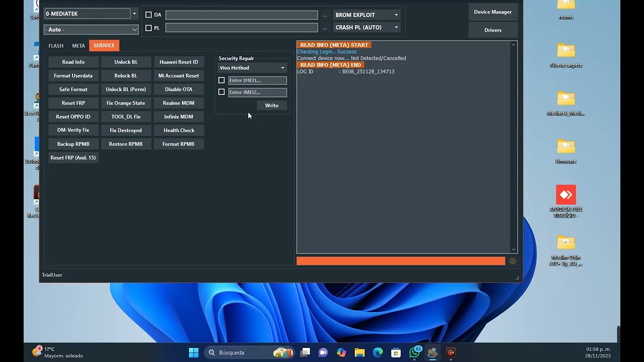Switch to the META tab

(x=78, y=46)
